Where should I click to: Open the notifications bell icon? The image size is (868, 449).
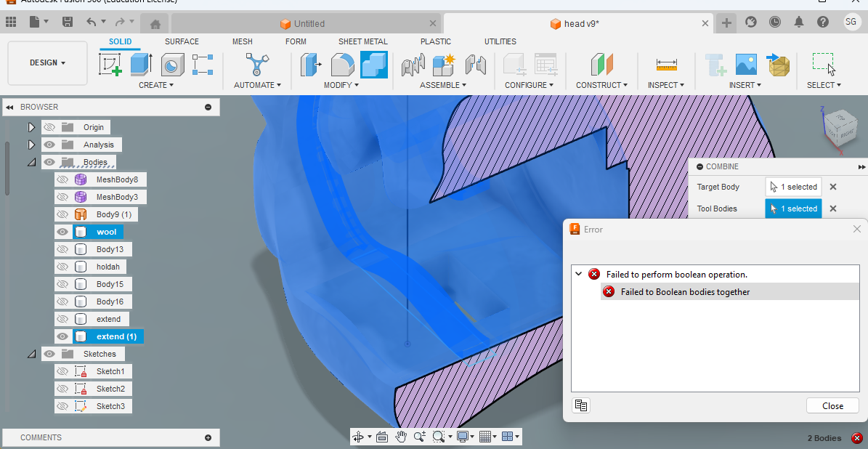click(x=800, y=22)
